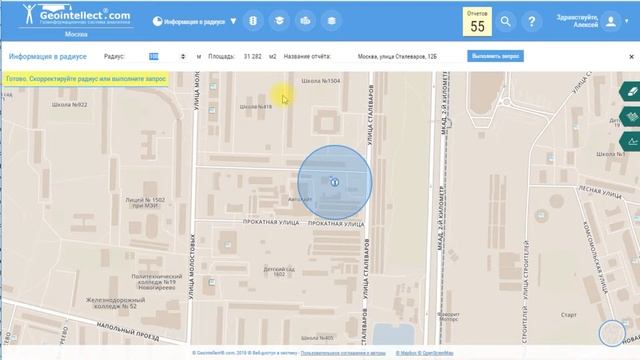Open the Отчетов 55 reports counter
Viewport: 640px width, 360px height.
click(477, 22)
